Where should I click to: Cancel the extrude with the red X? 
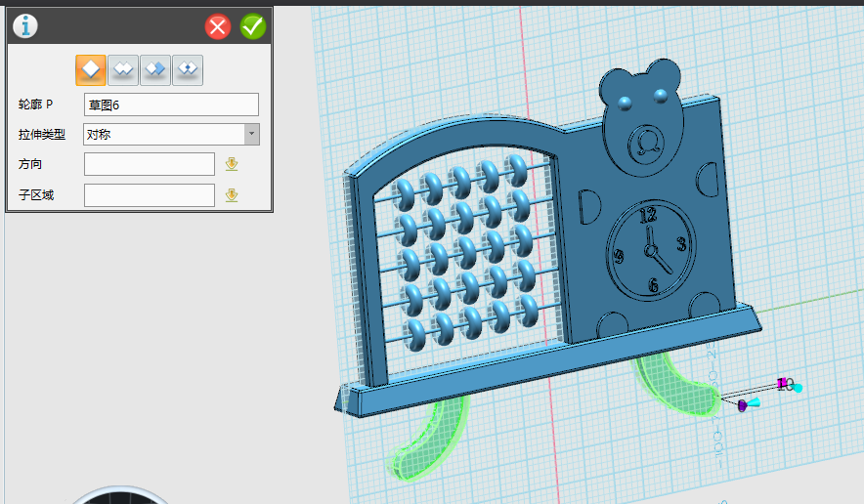coord(218,26)
